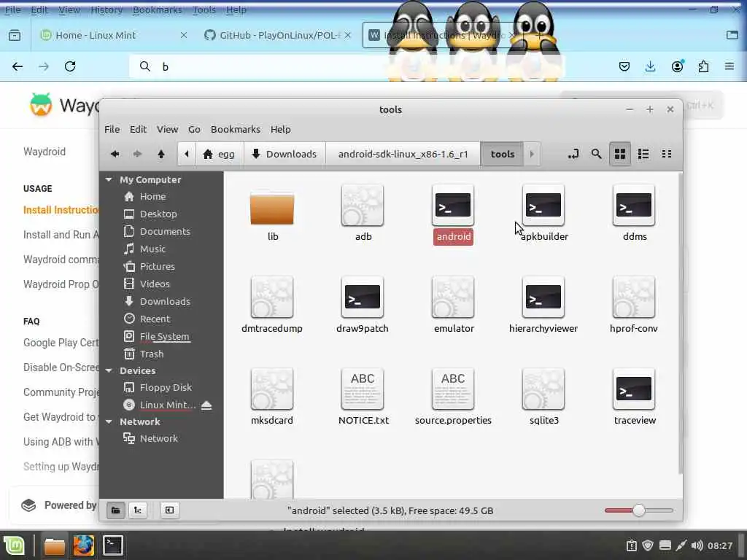Go forward in file manager history

click(138, 154)
